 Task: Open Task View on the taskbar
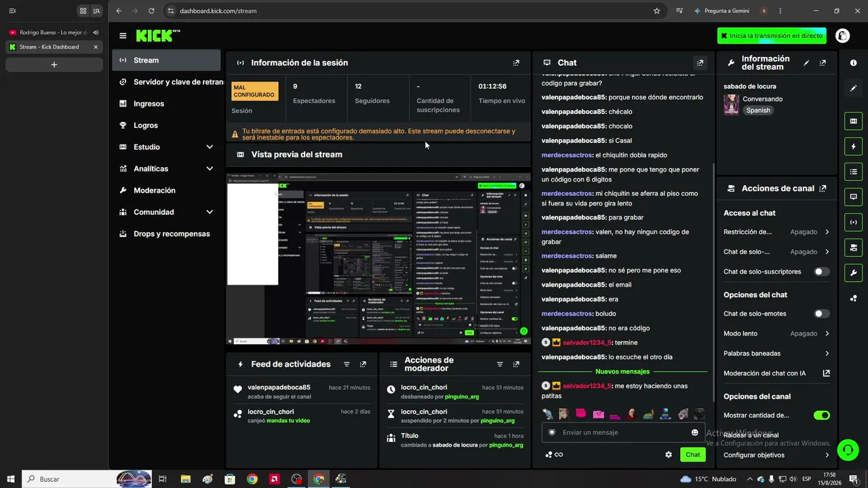[x=163, y=479]
